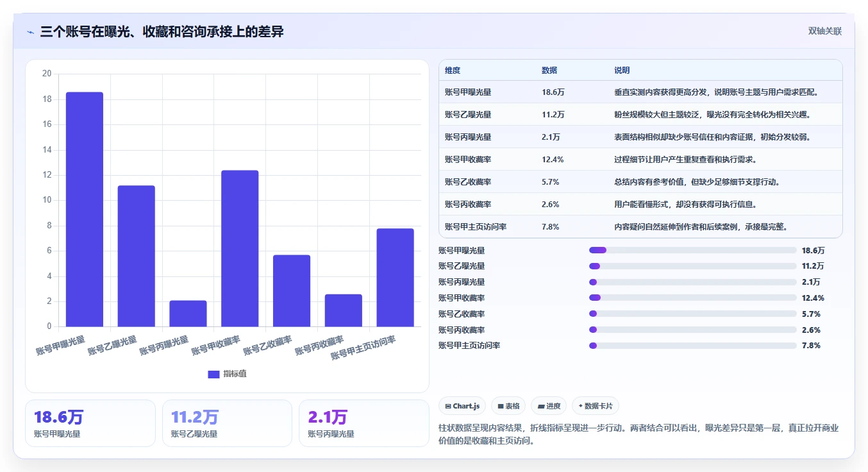
Task: Click description starting 垂直实测内容获得更高分发
Action: click(x=718, y=92)
